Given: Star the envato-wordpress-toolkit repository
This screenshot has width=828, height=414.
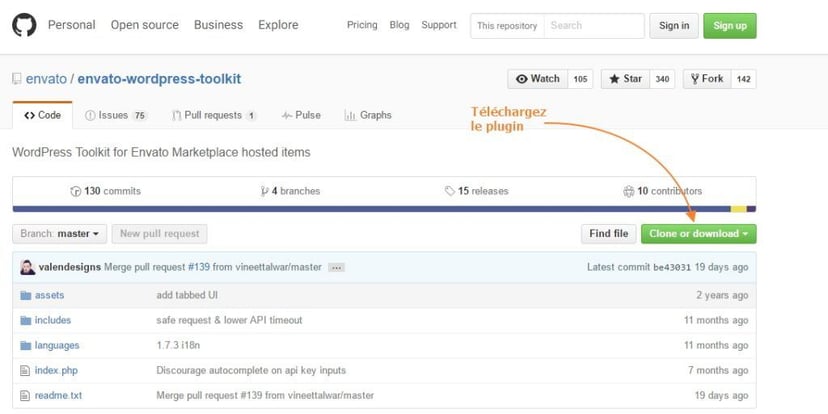Looking at the screenshot, I should (626, 79).
